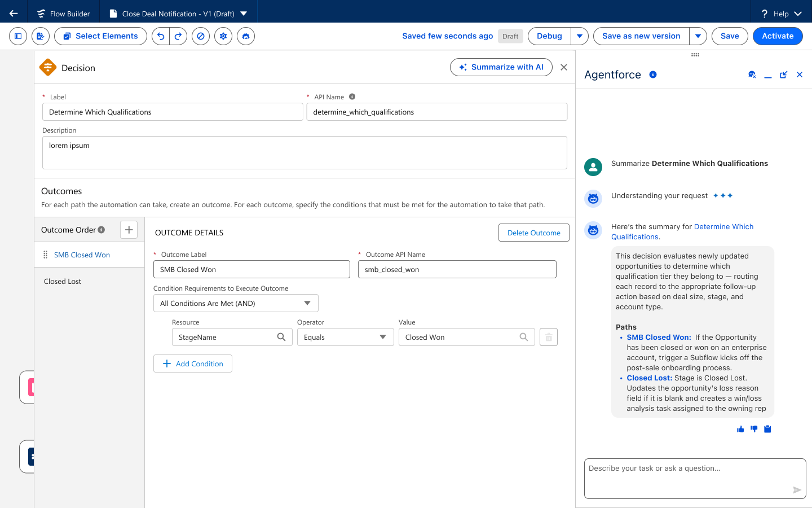812x508 pixels.
Task: Copy the summary to clipboard
Action: point(767,430)
